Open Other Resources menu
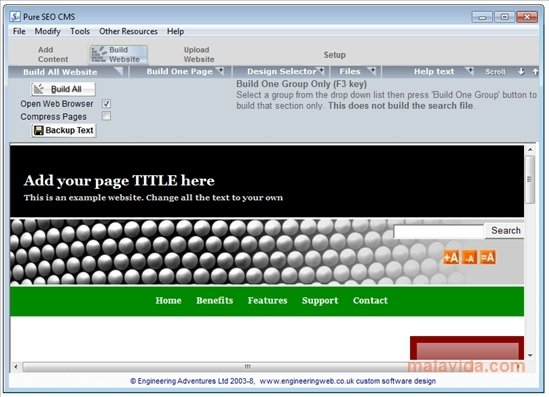This screenshot has width=549, height=397. tap(128, 31)
